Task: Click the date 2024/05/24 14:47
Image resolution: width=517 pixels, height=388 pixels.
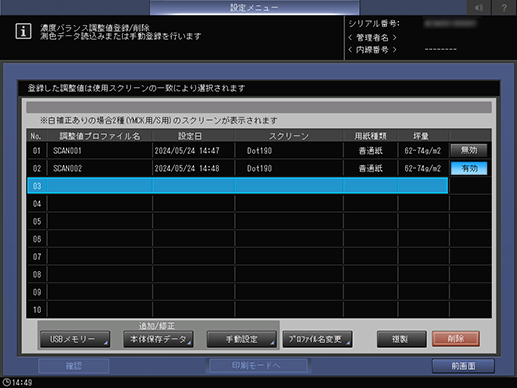Action: pos(187,151)
